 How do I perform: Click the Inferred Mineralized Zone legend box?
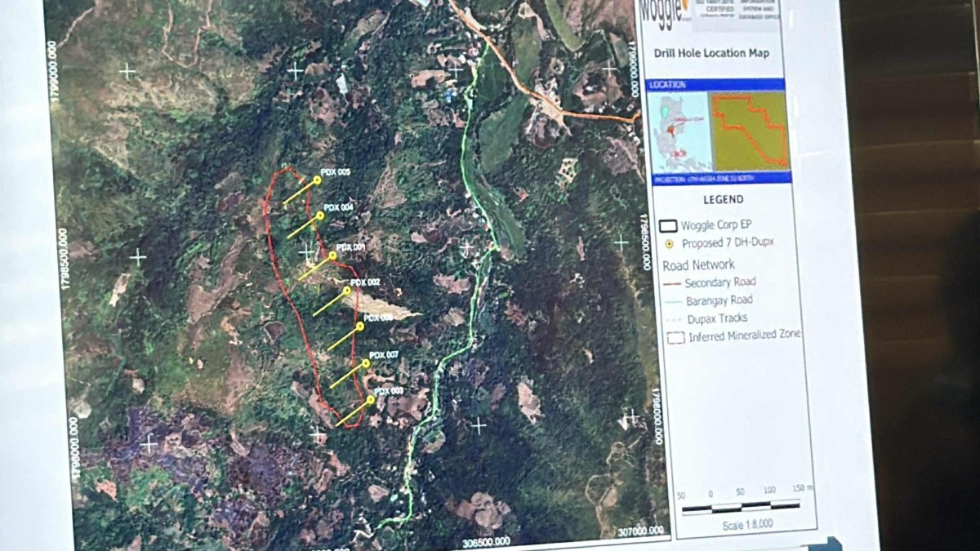(675, 336)
